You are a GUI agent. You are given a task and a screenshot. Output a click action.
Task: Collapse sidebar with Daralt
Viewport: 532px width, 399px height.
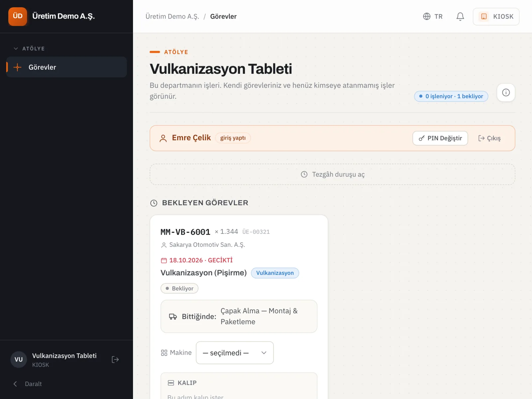[28, 384]
